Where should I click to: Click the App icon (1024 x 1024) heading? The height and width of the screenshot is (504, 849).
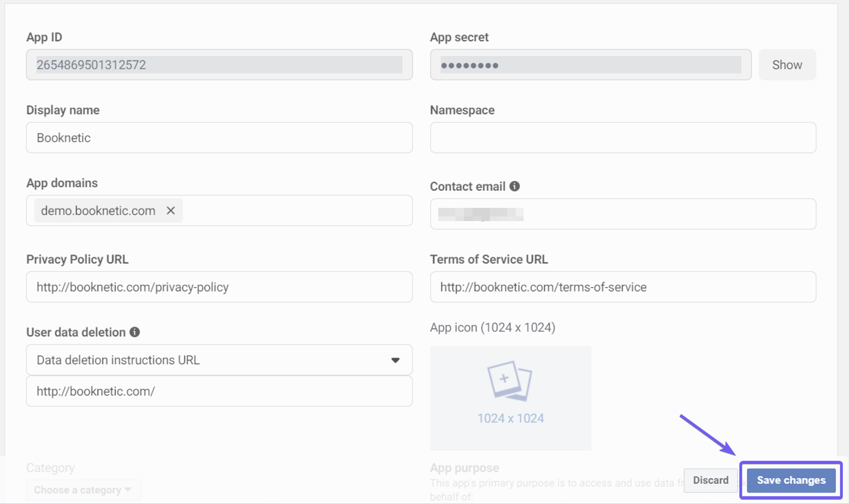coord(493,328)
